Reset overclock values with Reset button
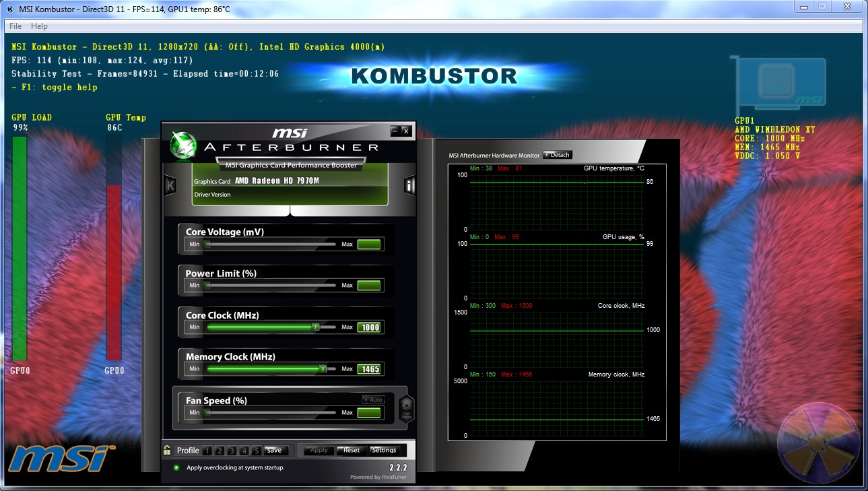This screenshot has width=868, height=491. pyautogui.click(x=352, y=451)
